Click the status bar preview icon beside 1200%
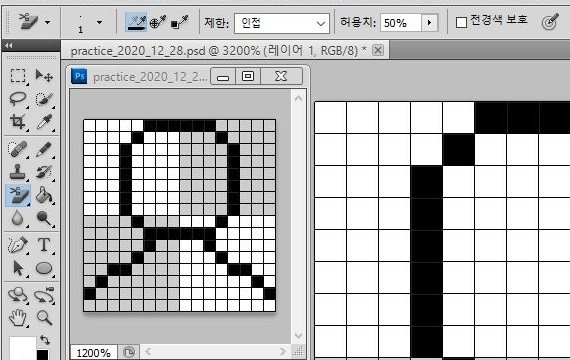 tap(129, 352)
